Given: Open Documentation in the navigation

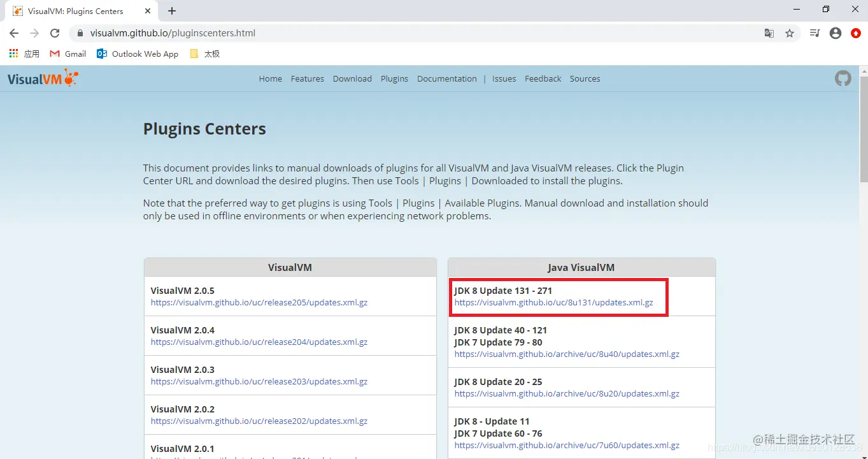Looking at the screenshot, I should [446, 78].
